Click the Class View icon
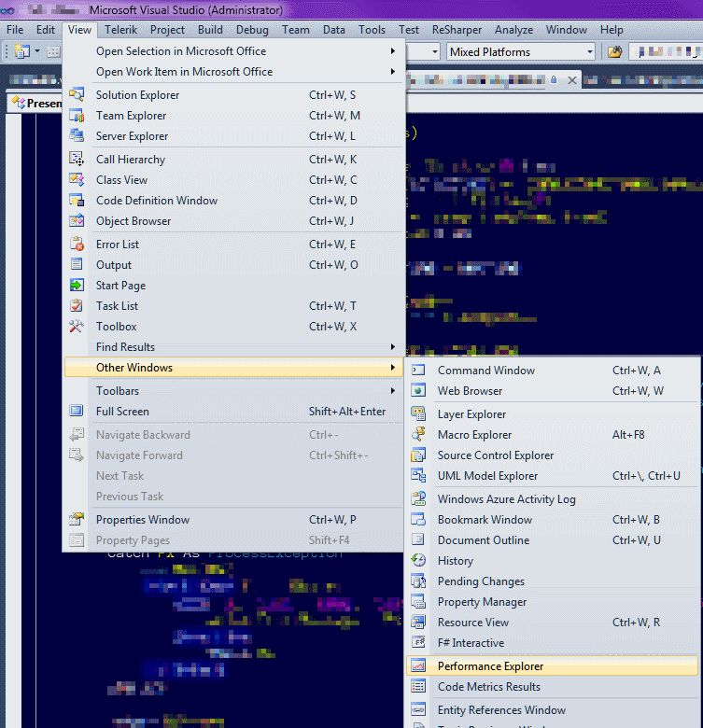This screenshot has height=728, width=703. tap(77, 179)
